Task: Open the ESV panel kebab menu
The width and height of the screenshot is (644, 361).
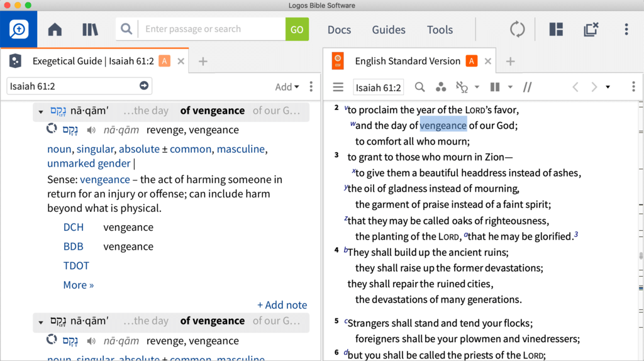Action: pyautogui.click(x=633, y=87)
